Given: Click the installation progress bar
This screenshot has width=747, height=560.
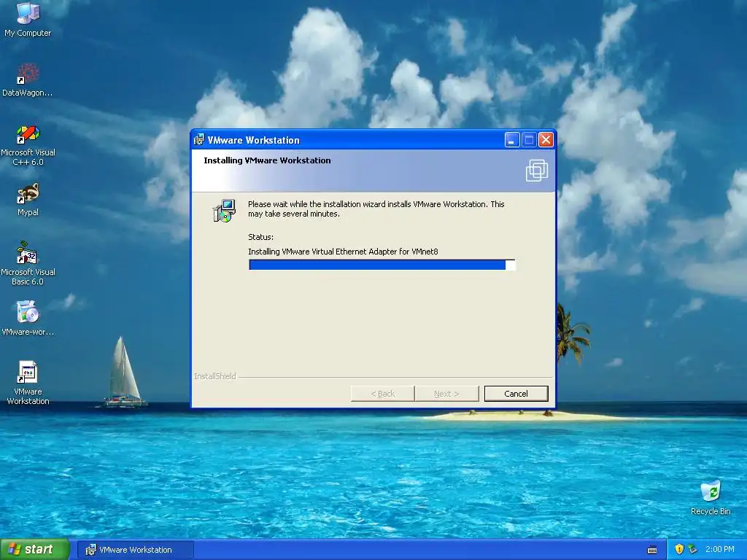Looking at the screenshot, I should pyautogui.click(x=382, y=265).
